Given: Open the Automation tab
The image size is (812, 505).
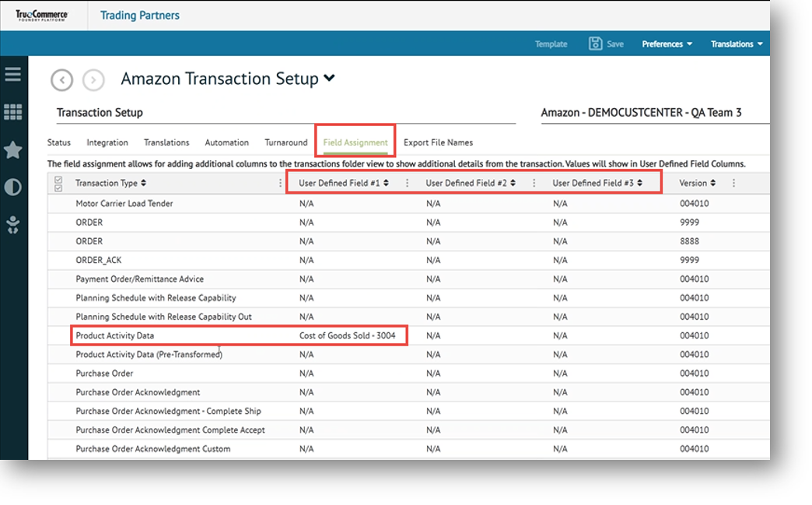Looking at the screenshot, I should pos(227,142).
